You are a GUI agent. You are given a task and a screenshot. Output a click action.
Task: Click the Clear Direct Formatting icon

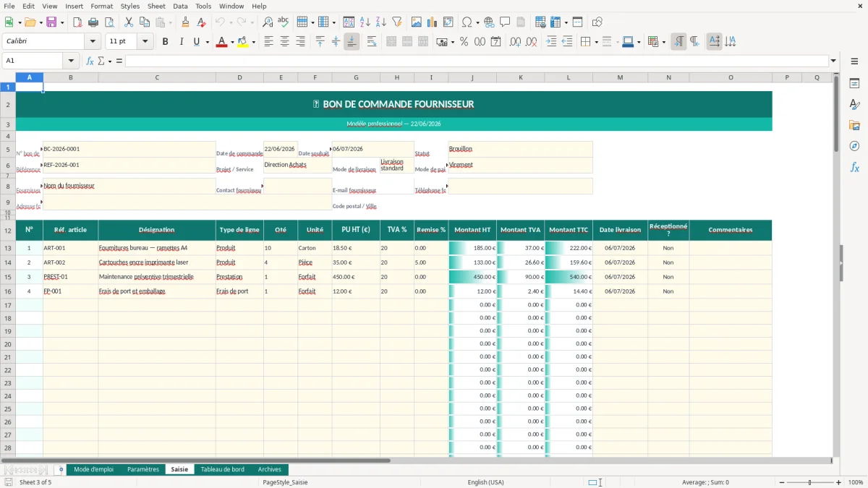point(201,22)
